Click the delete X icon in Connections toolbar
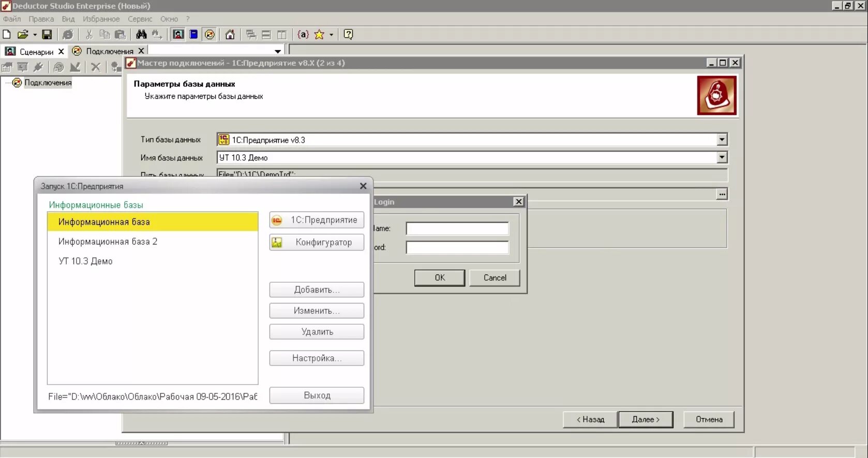The image size is (868, 458). point(96,67)
